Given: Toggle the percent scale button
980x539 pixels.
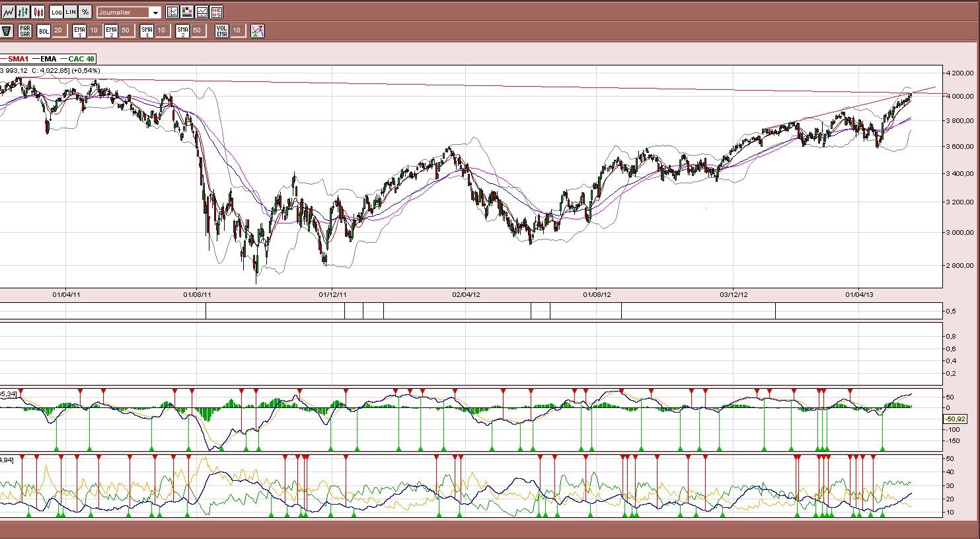Looking at the screenshot, I should pyautogui.click(x=85, y=12).
